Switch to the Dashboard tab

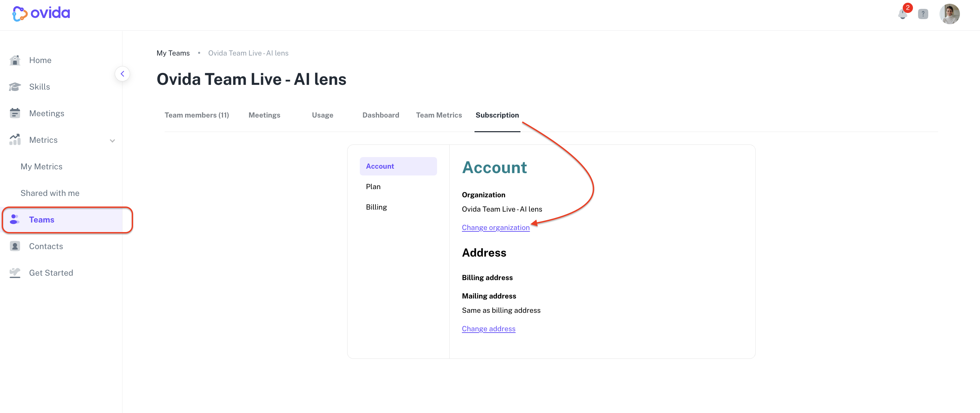point(381,115)
